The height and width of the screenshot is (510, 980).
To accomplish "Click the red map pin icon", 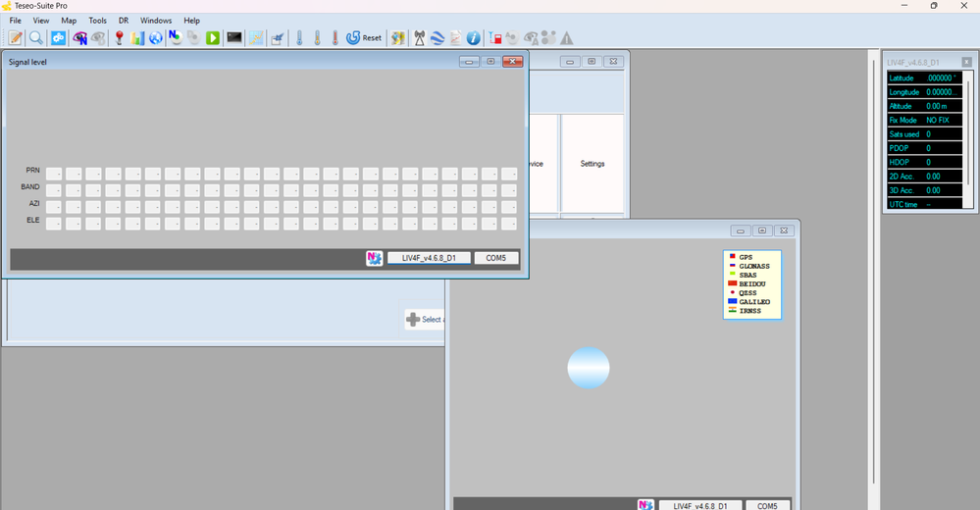I will [119, 38].
